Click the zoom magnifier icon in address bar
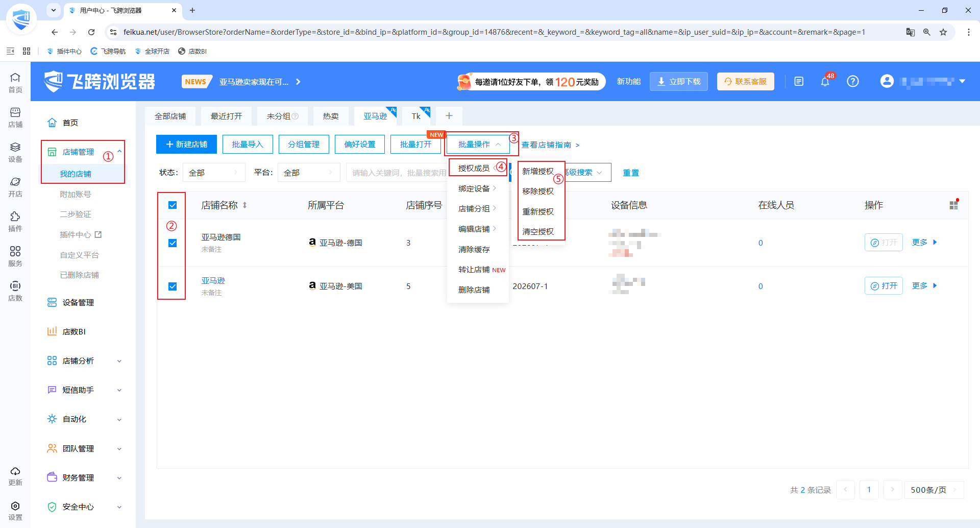Screen dimensions: 980x528 [927, 32]
